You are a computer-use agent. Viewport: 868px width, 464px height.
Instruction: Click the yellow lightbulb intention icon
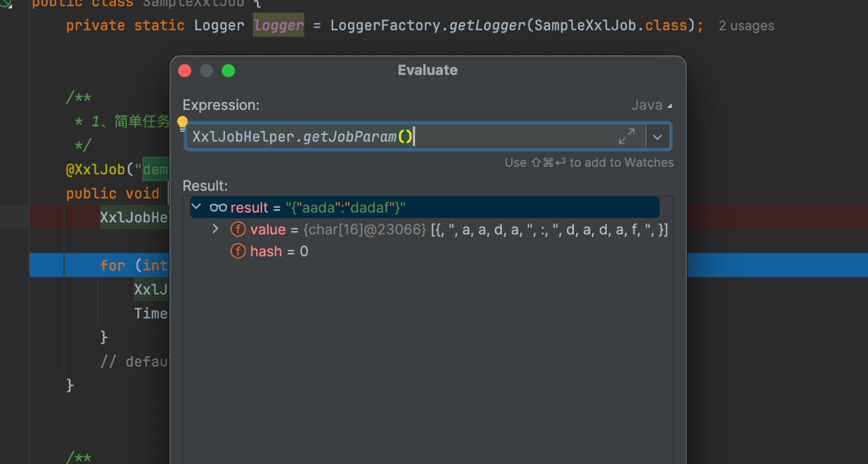click(183, 124)
